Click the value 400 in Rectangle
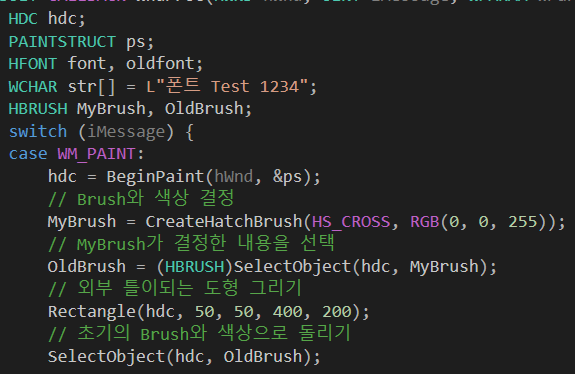 point(287,312)
